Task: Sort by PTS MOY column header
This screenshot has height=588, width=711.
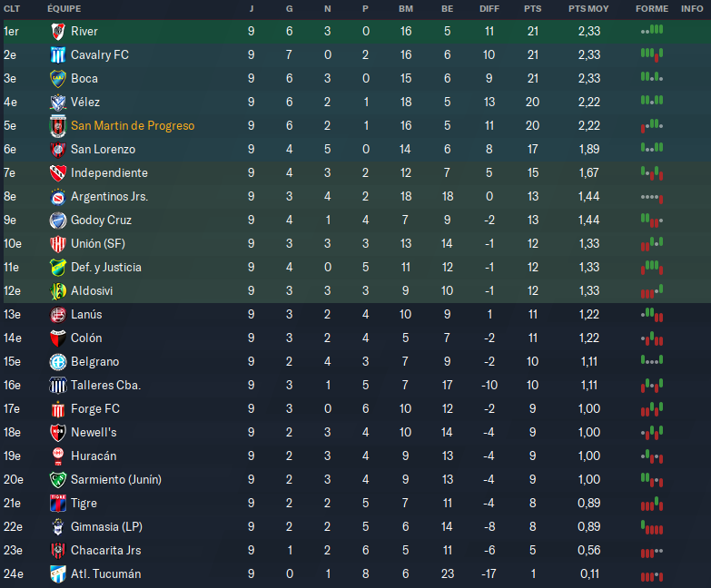Action: click(588, 8)
